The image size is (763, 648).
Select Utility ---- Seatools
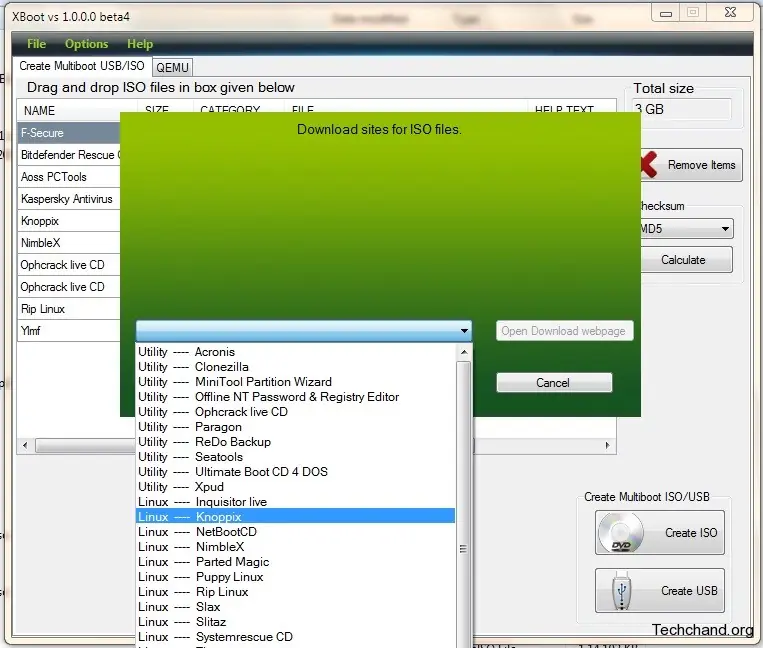(295, 457)
